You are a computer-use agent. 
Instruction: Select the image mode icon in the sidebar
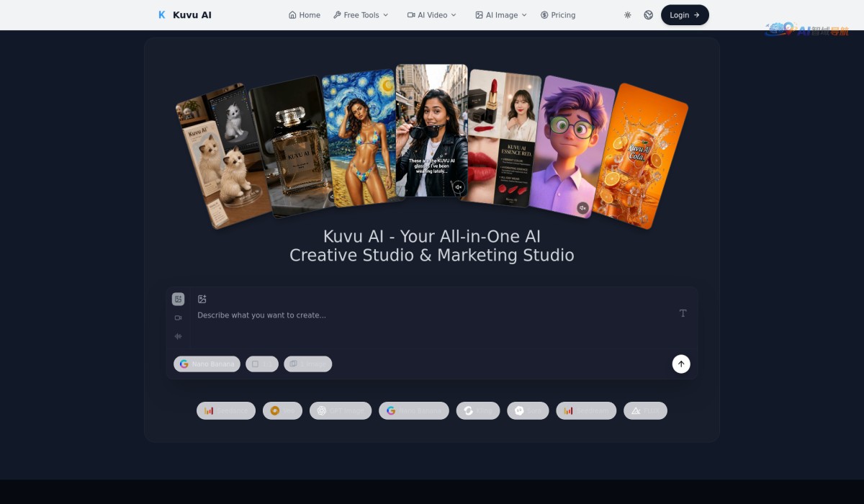[178, 299]
